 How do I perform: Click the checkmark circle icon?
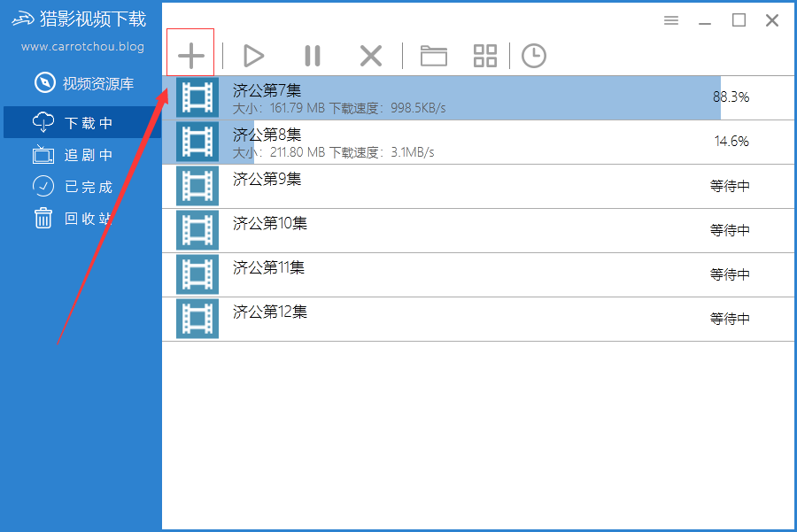coord(43,186)
